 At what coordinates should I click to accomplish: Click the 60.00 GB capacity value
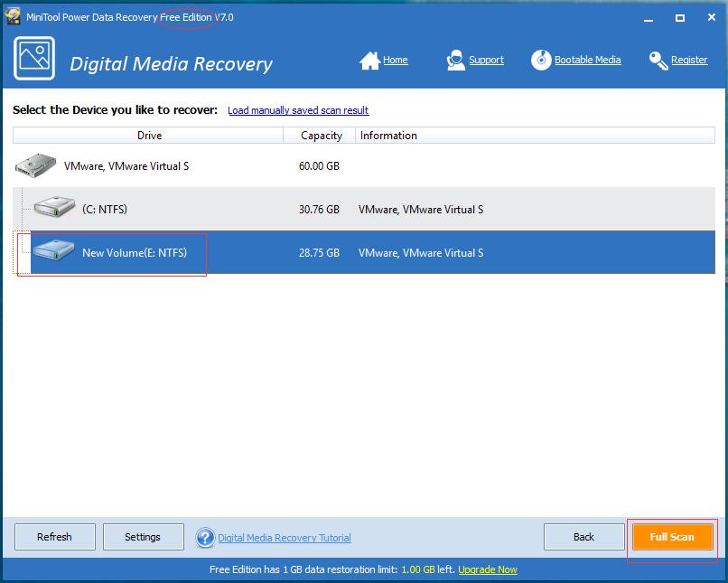(319, 165)
